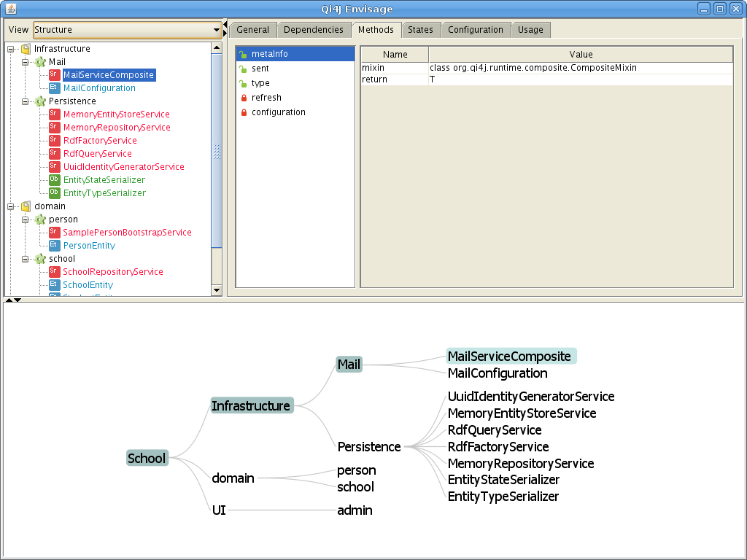
Task: Click the School root node in graph
Action: click(x=147, y=458)
